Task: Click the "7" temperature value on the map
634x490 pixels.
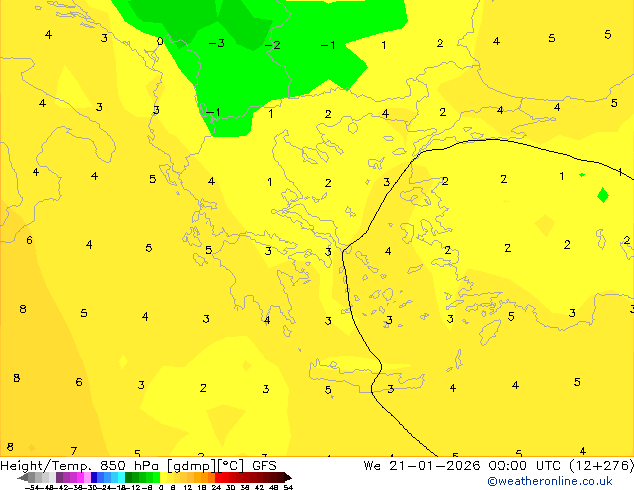Action: [x=74, y=450]
